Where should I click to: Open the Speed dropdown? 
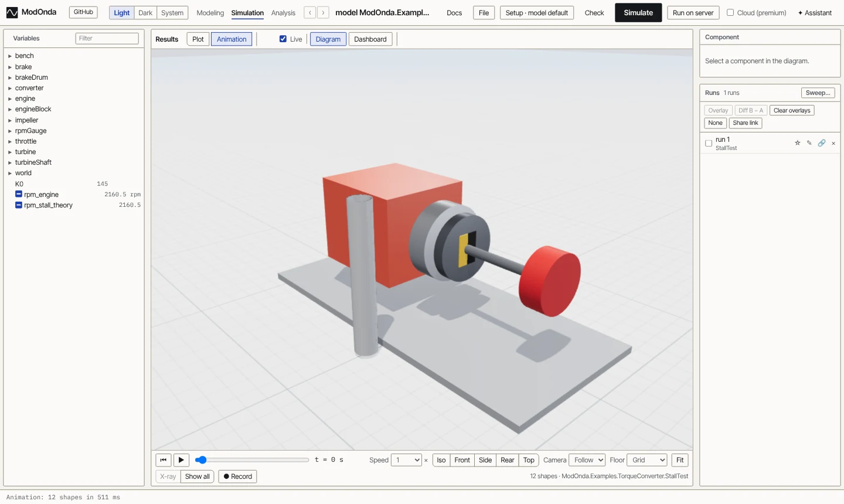pos(407,460)
